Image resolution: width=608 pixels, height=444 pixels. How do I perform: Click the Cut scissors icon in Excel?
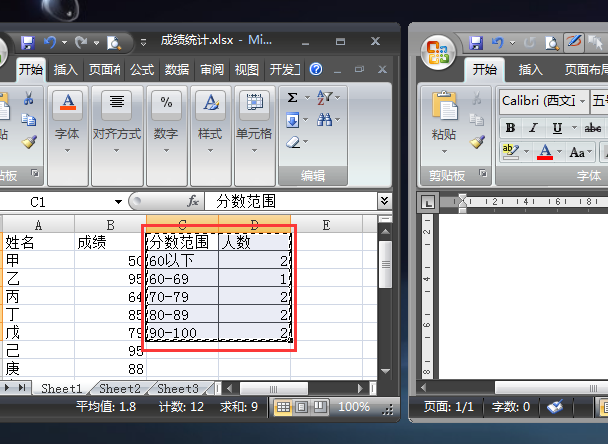pyautogui.click(x=28, y=98)
